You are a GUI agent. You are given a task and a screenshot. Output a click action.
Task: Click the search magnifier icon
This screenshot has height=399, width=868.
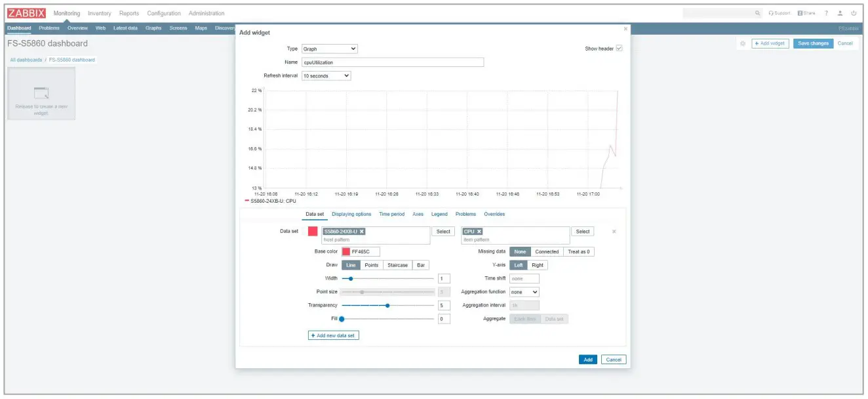[x=758, y=13]
